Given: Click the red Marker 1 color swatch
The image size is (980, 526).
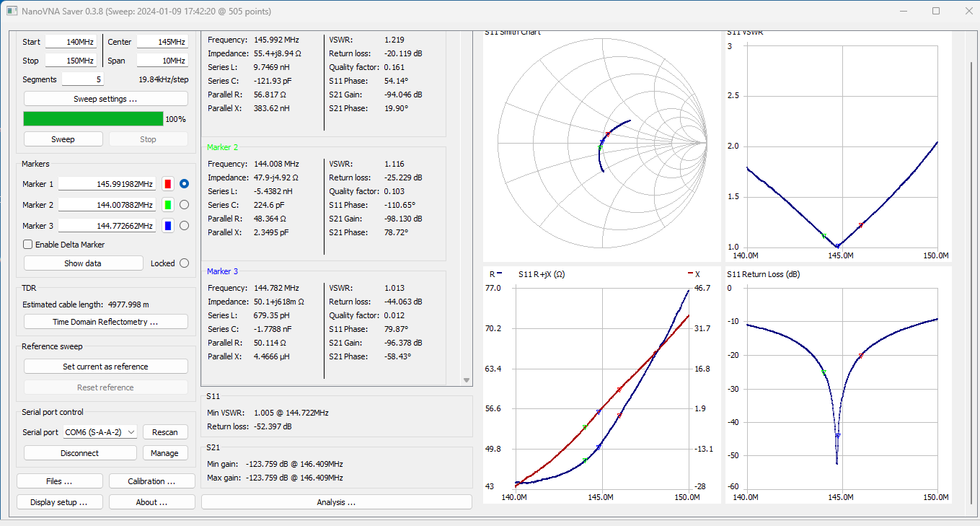Looking at the screenshot, I should [x=168, y=184].
